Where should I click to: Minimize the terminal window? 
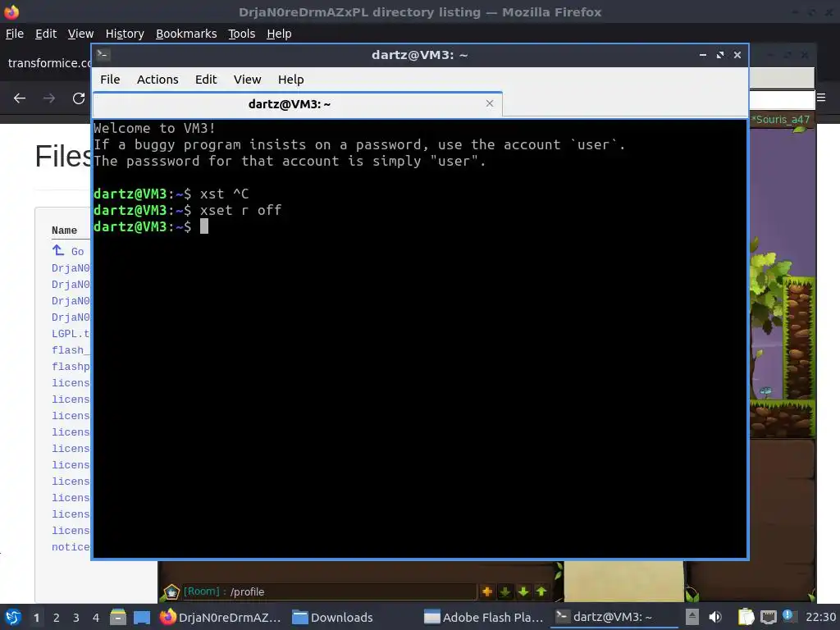[x=702, y=55]
